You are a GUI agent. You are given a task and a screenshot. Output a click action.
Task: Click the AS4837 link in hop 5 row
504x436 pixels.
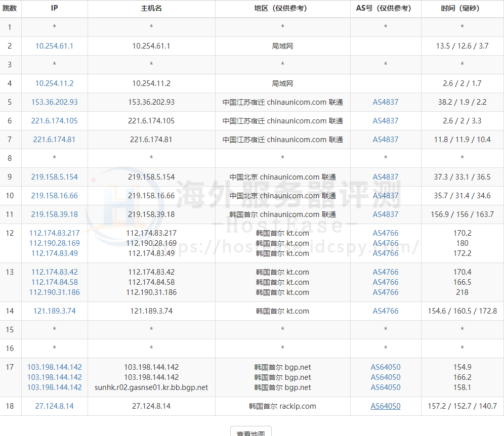386,102
